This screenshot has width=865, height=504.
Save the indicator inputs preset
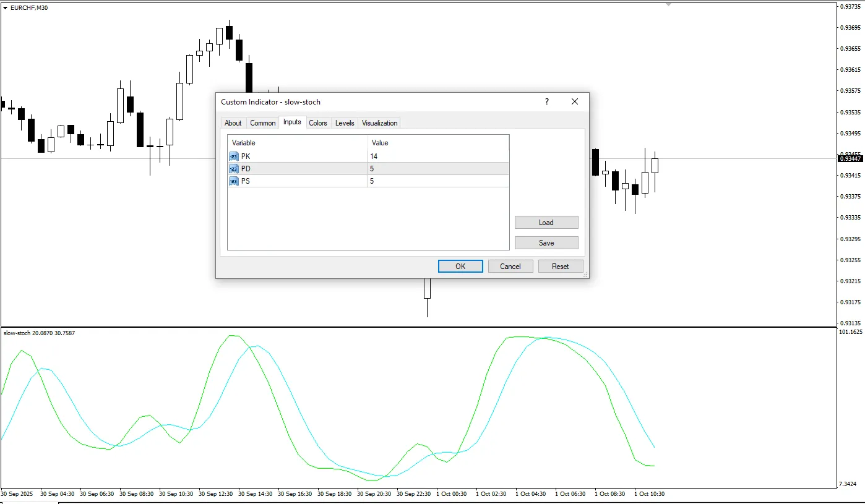click(546, 243)
